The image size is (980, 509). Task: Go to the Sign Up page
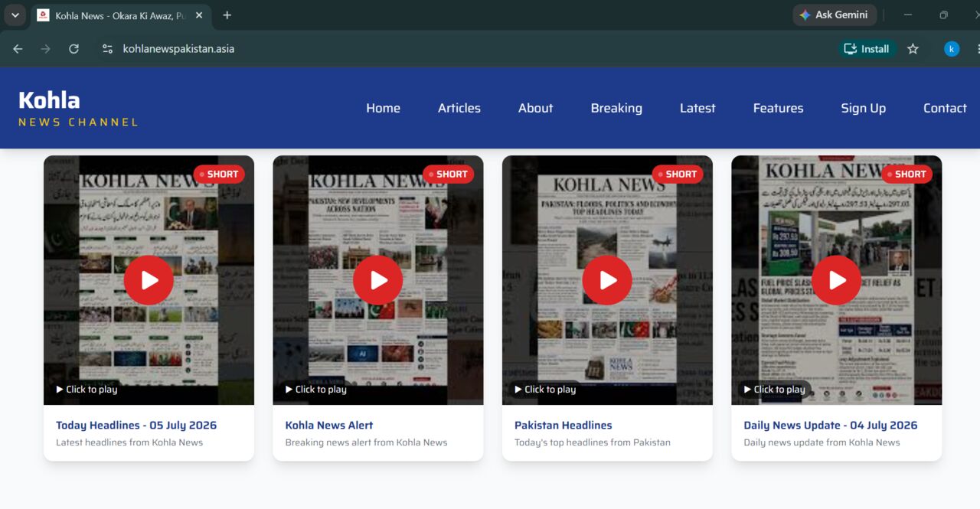[x=863, y=108]
